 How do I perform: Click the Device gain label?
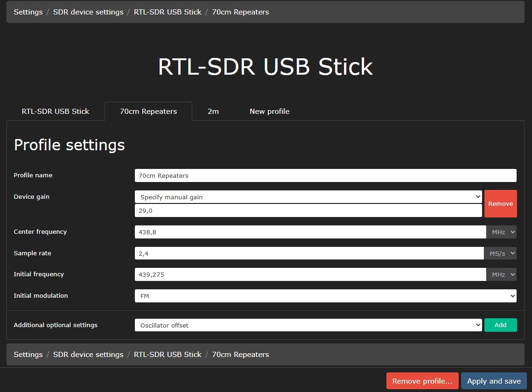pos(32,197)
